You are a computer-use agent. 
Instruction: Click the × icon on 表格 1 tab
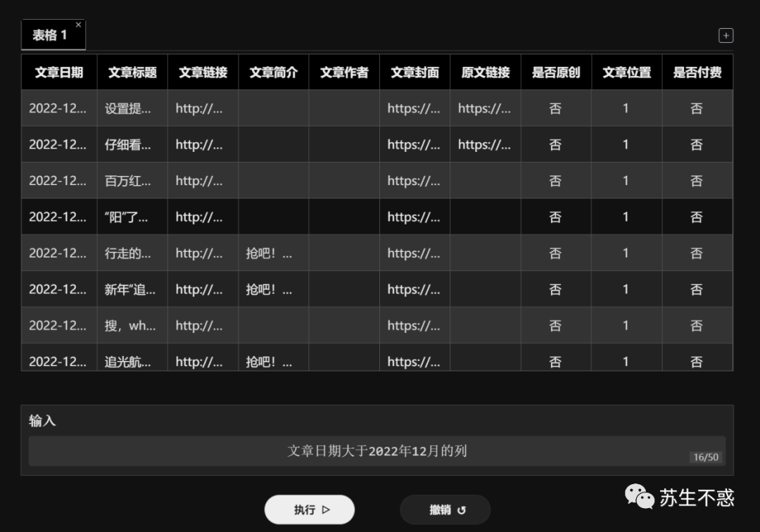(78, 23)
